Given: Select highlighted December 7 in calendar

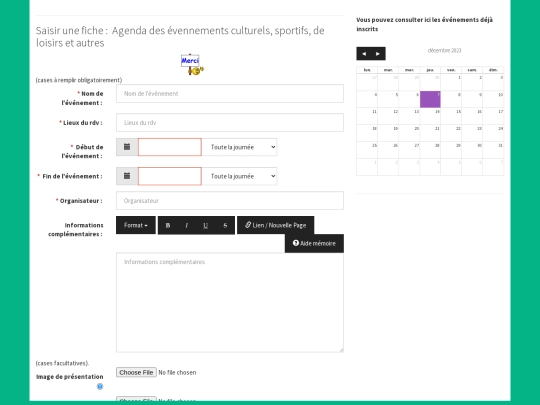Looking at the screenshot, I should [430, 99].
